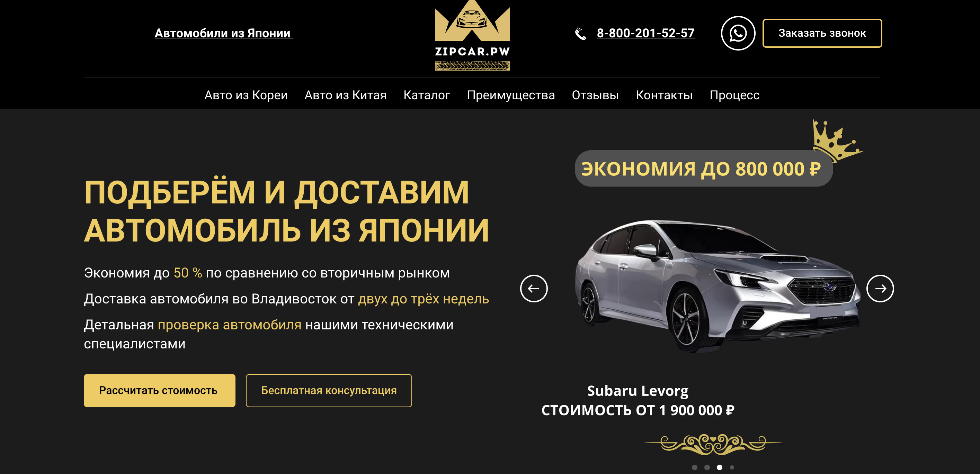Click the Заказать звонок button
This screenshot has height=474, width=980.
pos(822,33)
